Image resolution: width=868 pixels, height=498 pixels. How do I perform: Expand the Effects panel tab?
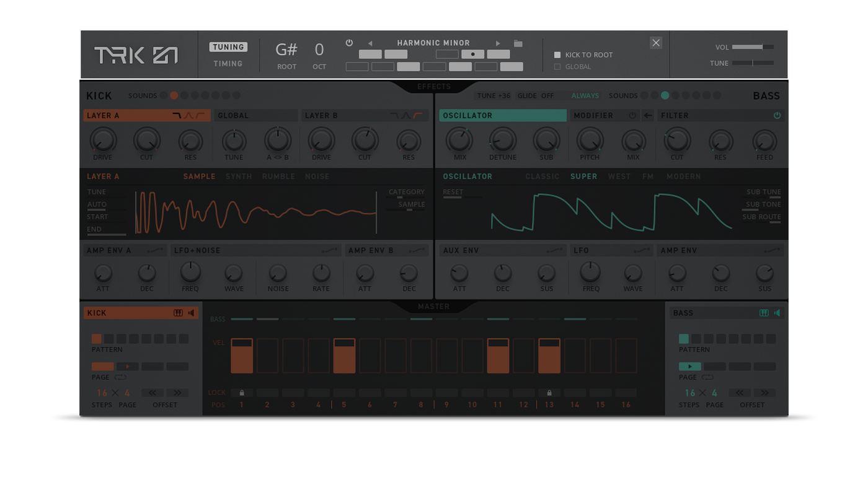[434, 87]
